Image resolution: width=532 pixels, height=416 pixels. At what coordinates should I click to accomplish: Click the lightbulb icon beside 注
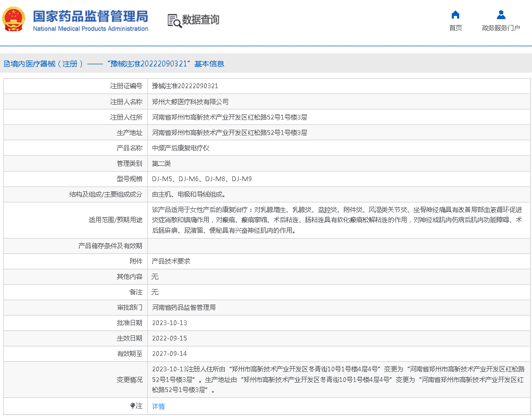[133, 406]
